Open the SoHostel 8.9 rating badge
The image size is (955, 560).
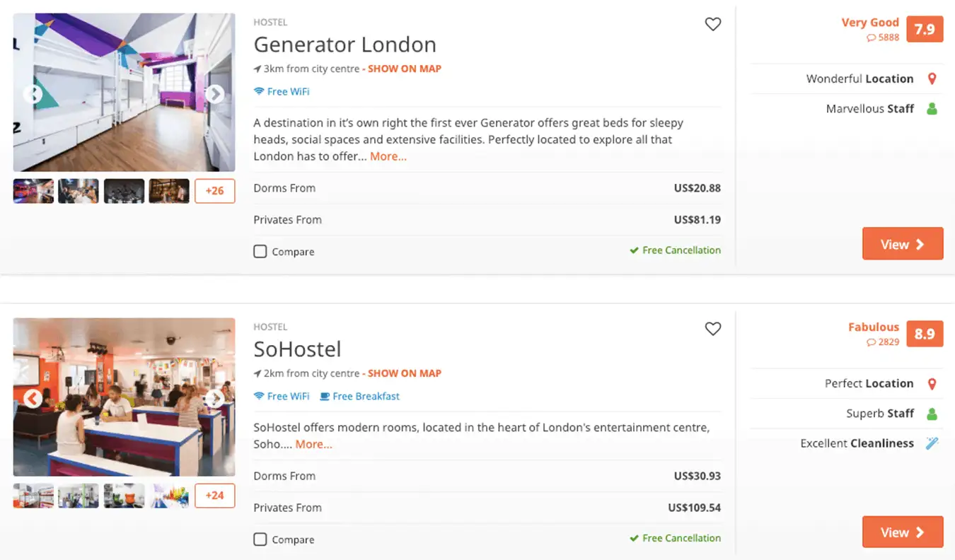[x=925, y=334]
